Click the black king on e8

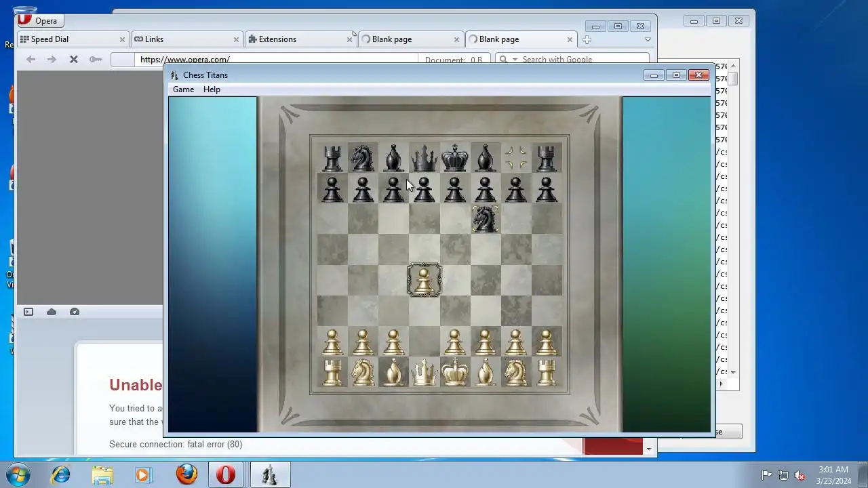[454, 158]
